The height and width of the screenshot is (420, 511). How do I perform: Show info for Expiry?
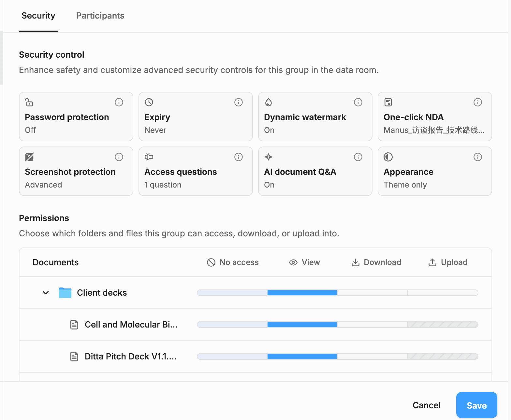tap(239, 102)
